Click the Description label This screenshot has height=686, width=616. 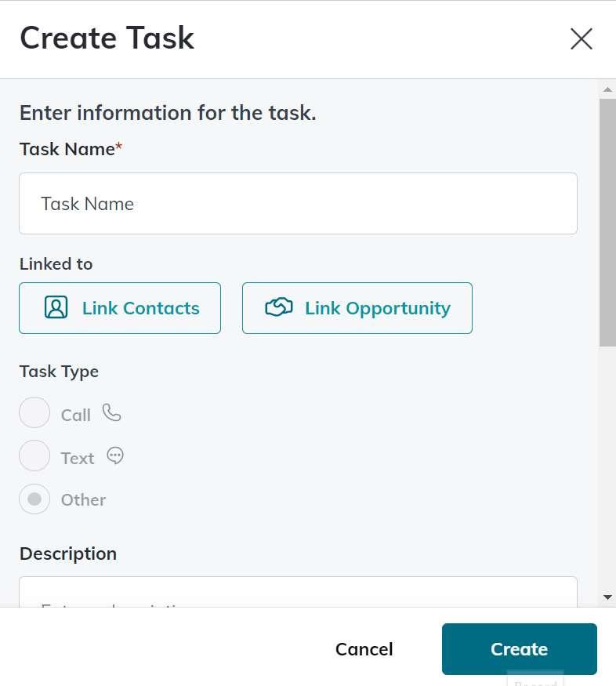click(x=68, y=554)
